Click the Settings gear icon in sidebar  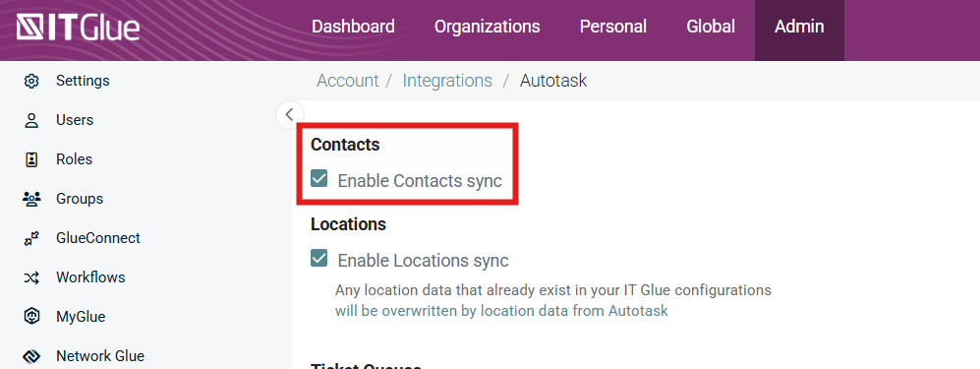click(31, 82)
